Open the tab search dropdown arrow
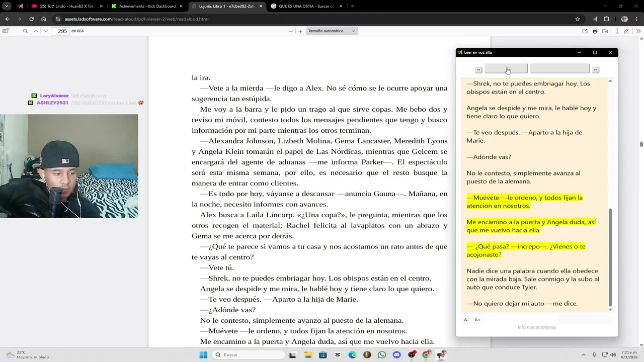This screenshot has height=362, width=644. tap(7, 6)
